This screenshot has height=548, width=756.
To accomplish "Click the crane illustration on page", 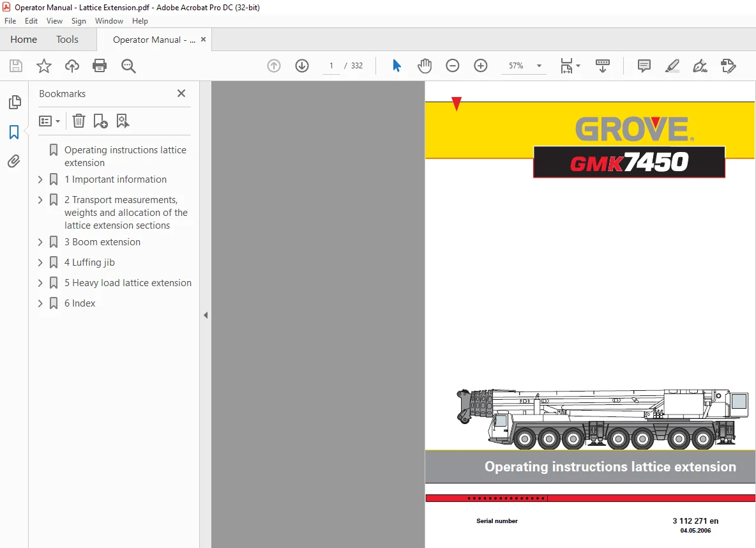I will click(603, 418).
